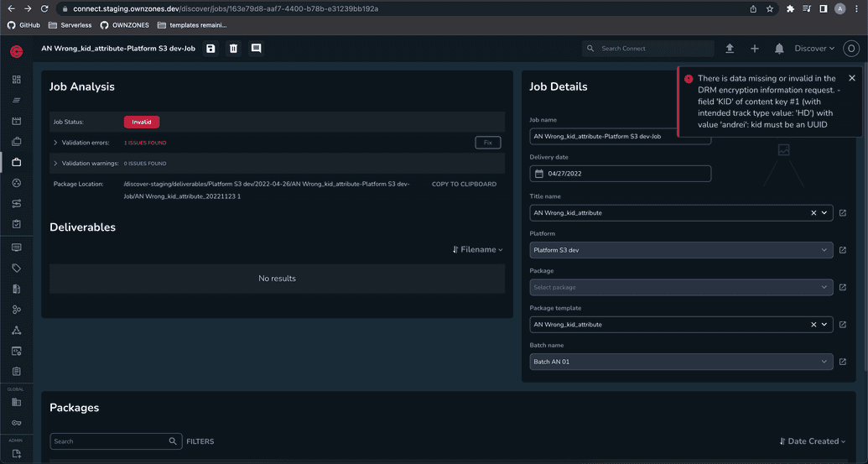Dismiss the DRM error notification
Image resolution: width=868 pixels, height=464 pixels.
tap(852, 78)
